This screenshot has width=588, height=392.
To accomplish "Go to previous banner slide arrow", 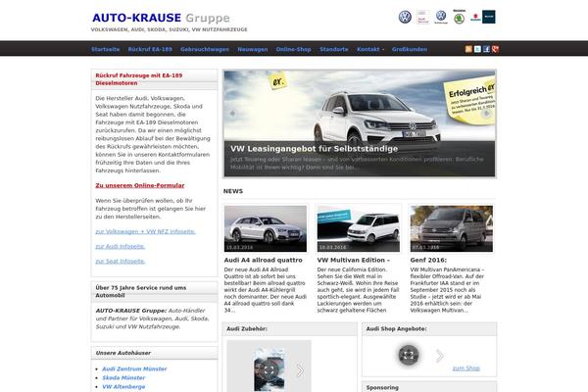I will pos(232,113).
